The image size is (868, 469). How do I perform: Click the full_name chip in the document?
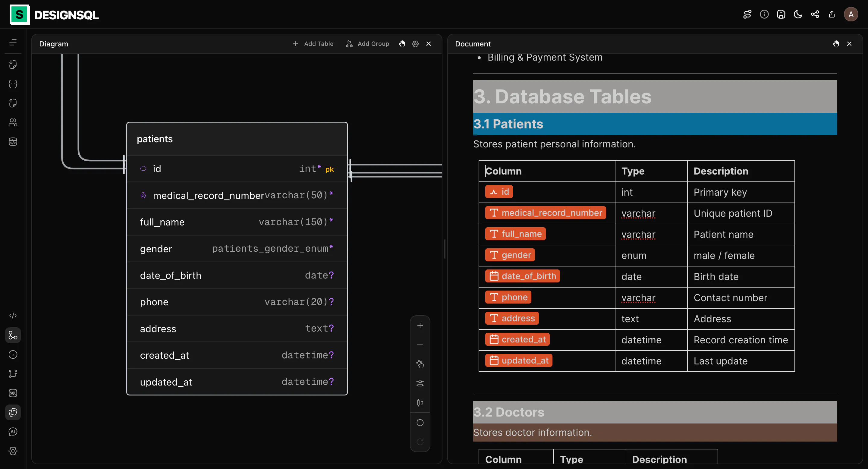[515, 234]
